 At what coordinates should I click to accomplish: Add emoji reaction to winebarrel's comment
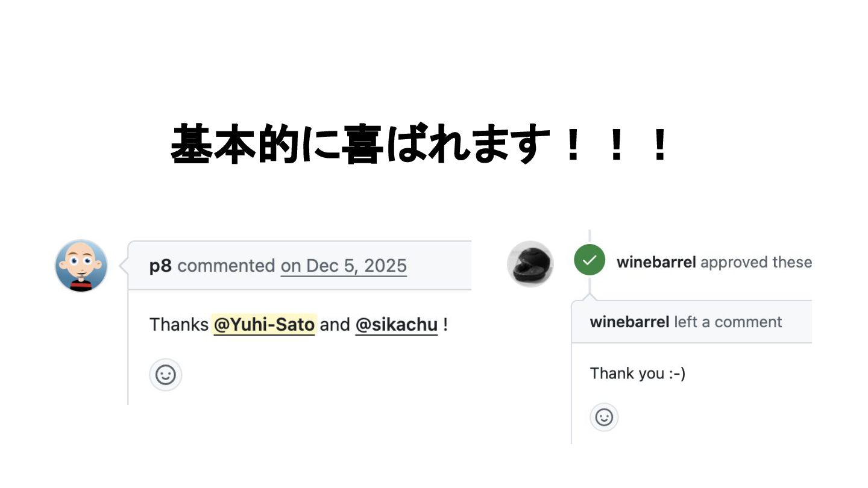click(604, 417)
